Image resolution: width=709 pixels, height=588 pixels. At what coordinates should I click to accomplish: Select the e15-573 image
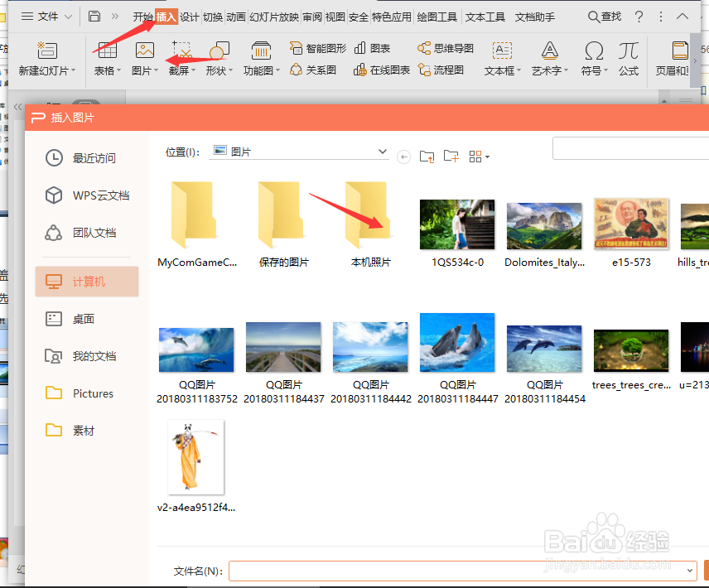tap(631, 233)
